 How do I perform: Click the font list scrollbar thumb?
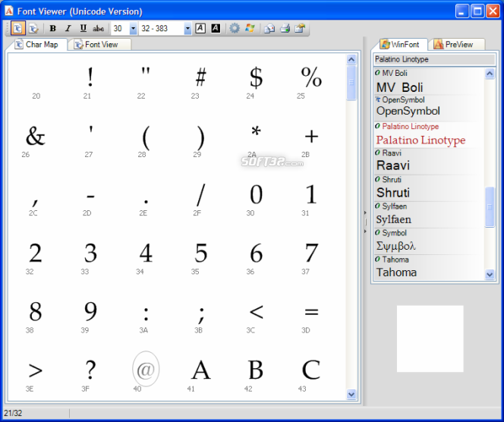pyautogui.click(x=490, y=207)
